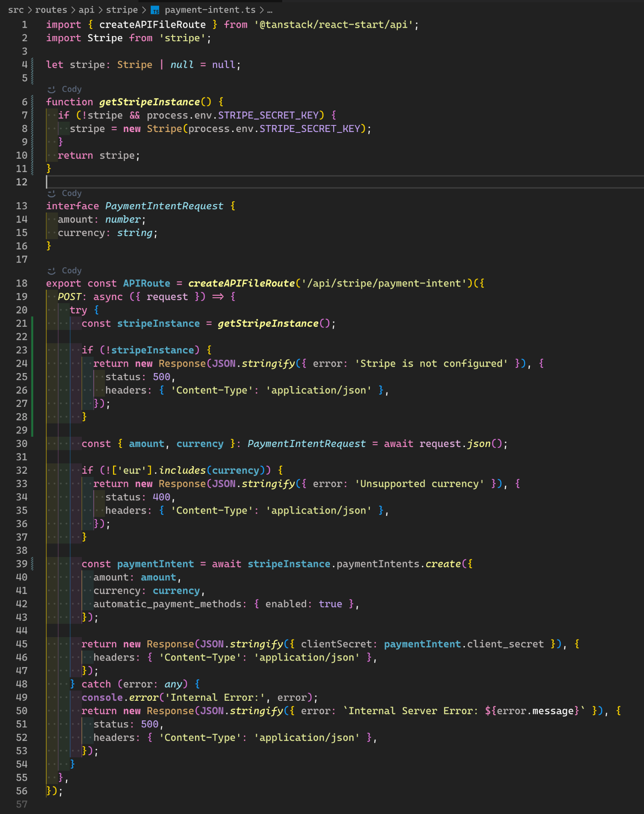Click 'new Stripe' constructor call on line 8
Screen dimensions: 644x814
pos(152,129)
